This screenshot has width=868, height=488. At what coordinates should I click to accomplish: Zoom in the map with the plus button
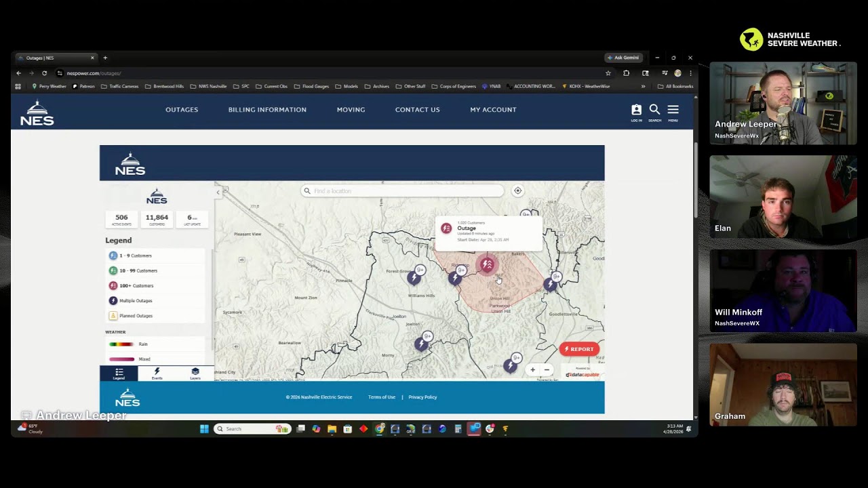pos(532,370)
